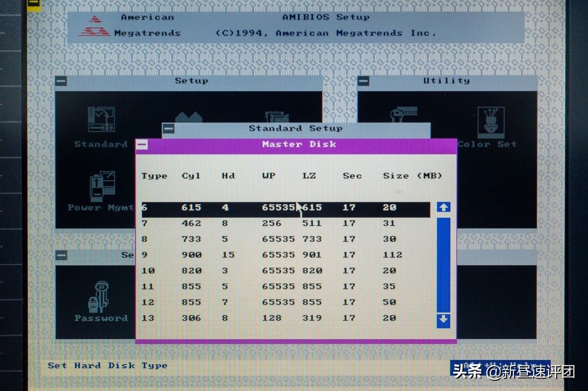
Task: Click the Utility window control box
Action: 364,81
